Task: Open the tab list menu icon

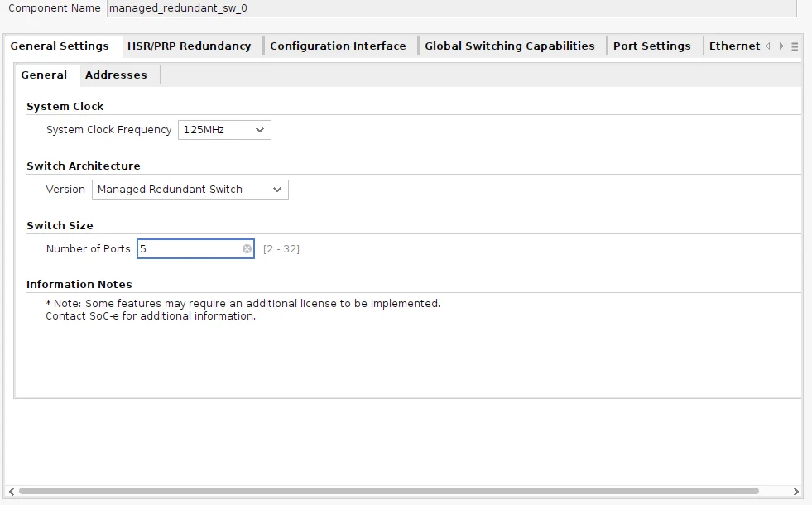Action: [795, 46]
